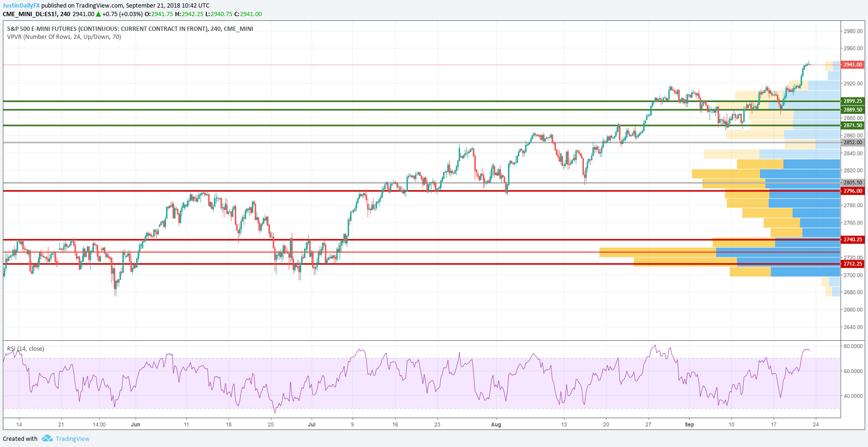The image size is (868, 447).
Task: Select the 2871.50 green level label
Action: (x=852, y=126)
